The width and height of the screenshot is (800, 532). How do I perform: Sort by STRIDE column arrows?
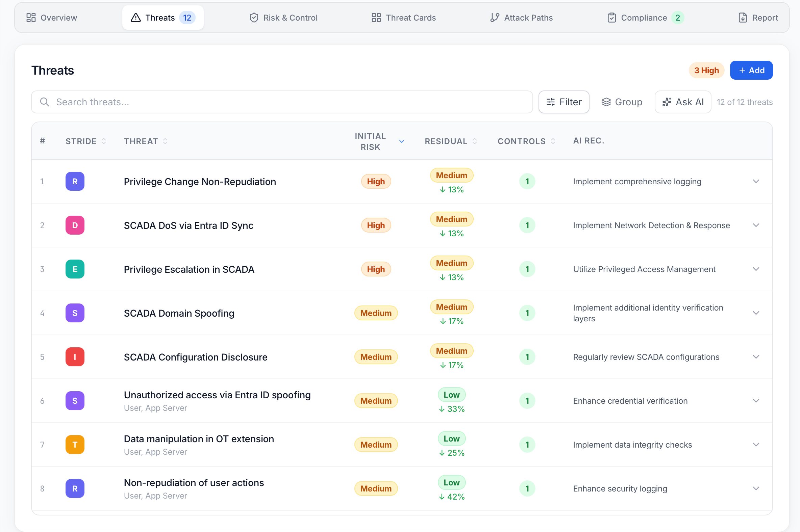point(104,141)
